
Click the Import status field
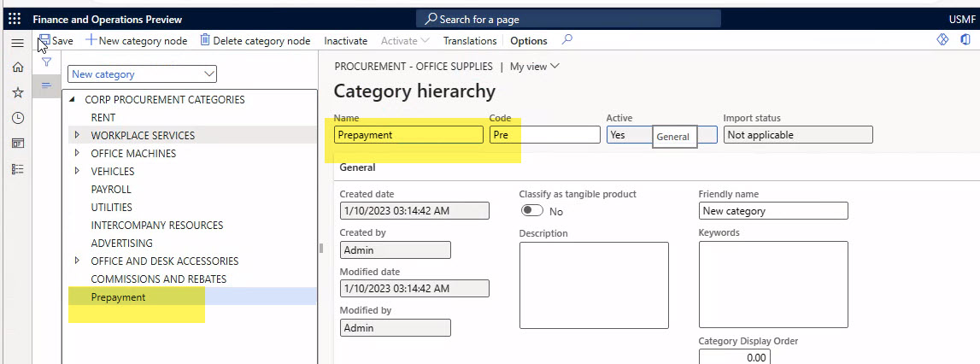[x=798, y=134]
